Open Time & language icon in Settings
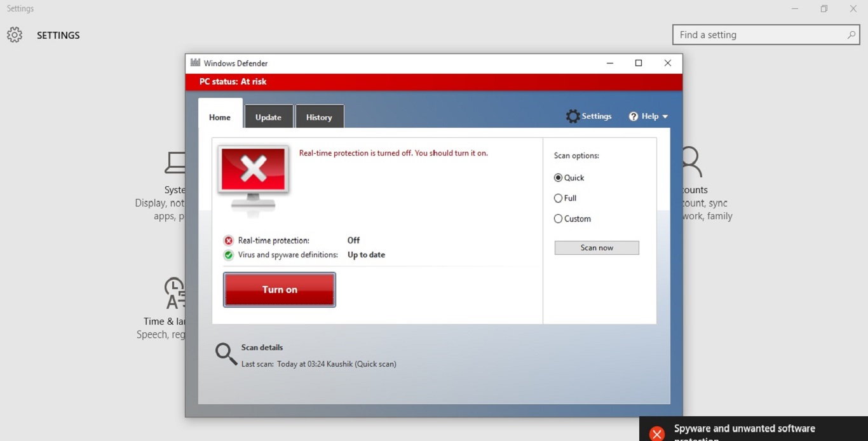The height and width of the screenshot is (441, 868). (x=174, y=293)
